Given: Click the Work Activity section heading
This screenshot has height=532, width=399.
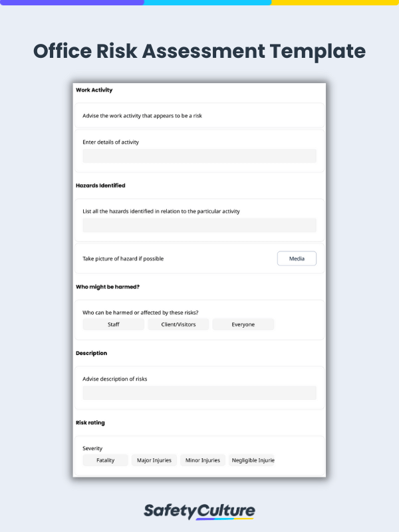Looking at the screenshot, I should click(x=94, y=90).
